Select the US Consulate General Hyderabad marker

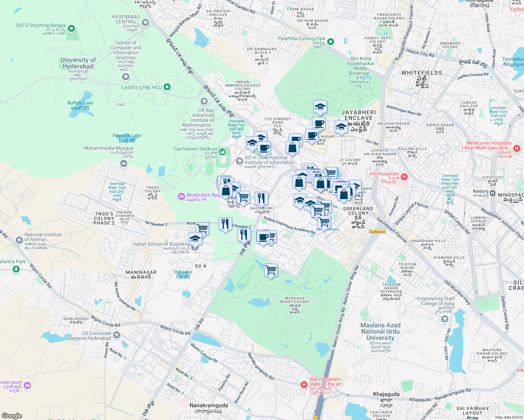tap(117, 335)
